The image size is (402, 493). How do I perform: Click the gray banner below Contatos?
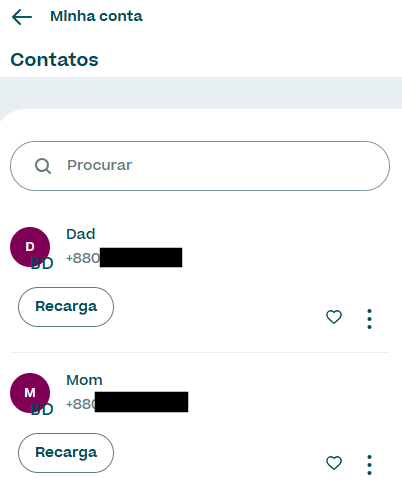point(201,93)
